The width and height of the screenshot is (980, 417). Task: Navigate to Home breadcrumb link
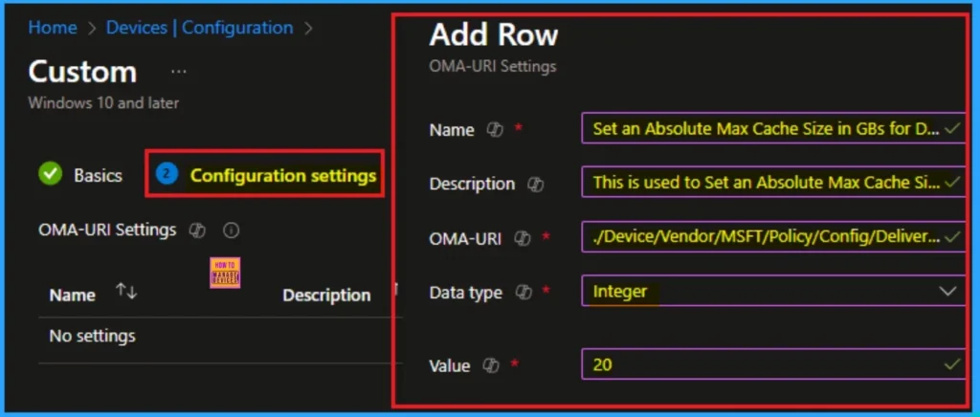tap(52, 28)
